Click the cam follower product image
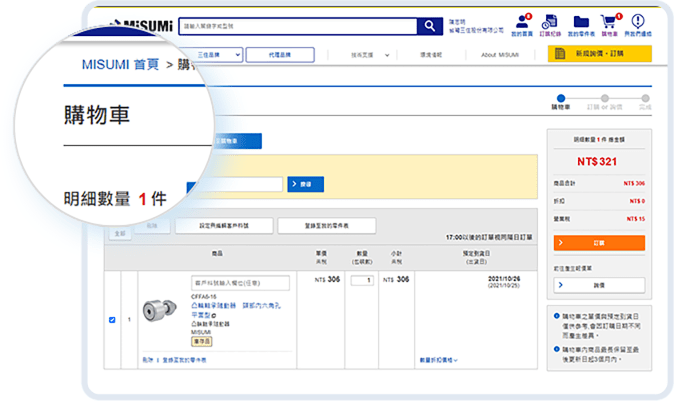674x401 pixels. (x=157, y=314)
